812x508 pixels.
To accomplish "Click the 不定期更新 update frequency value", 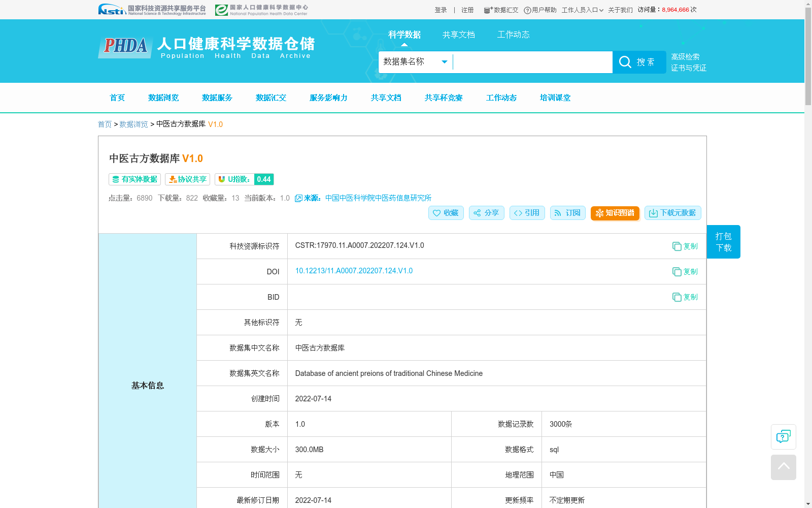I will coord(567,500).
